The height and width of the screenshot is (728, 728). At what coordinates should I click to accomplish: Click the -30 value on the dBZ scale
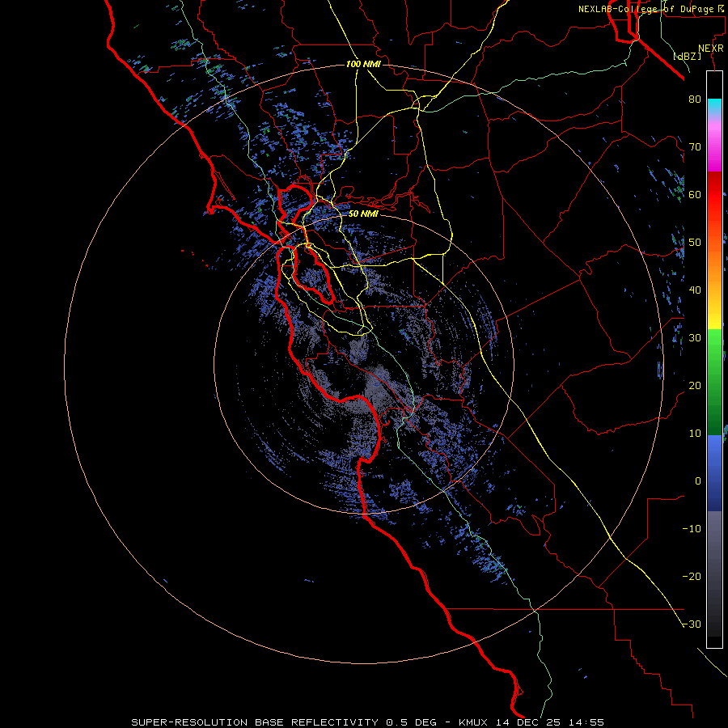click(x=692, y=624)
